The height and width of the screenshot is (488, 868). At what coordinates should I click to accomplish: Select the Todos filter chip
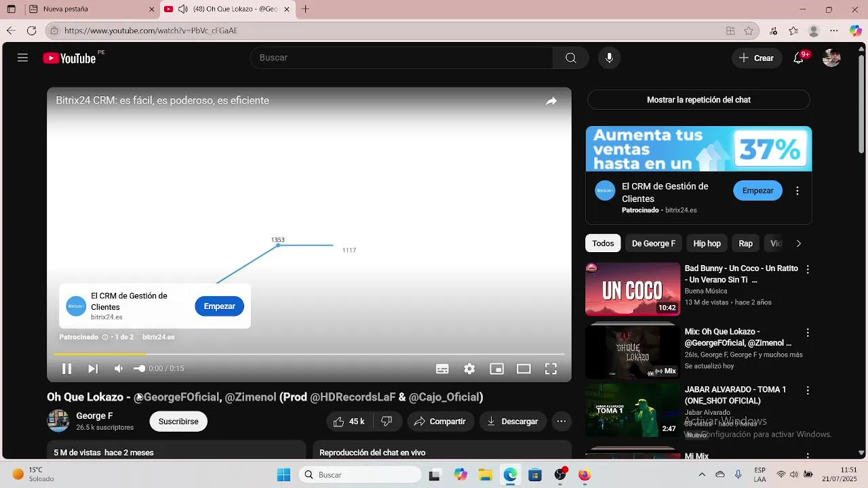click(x=603, y=243)
